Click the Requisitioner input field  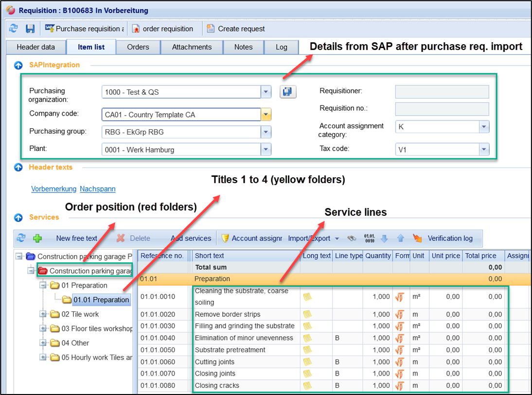pos(442,92)
